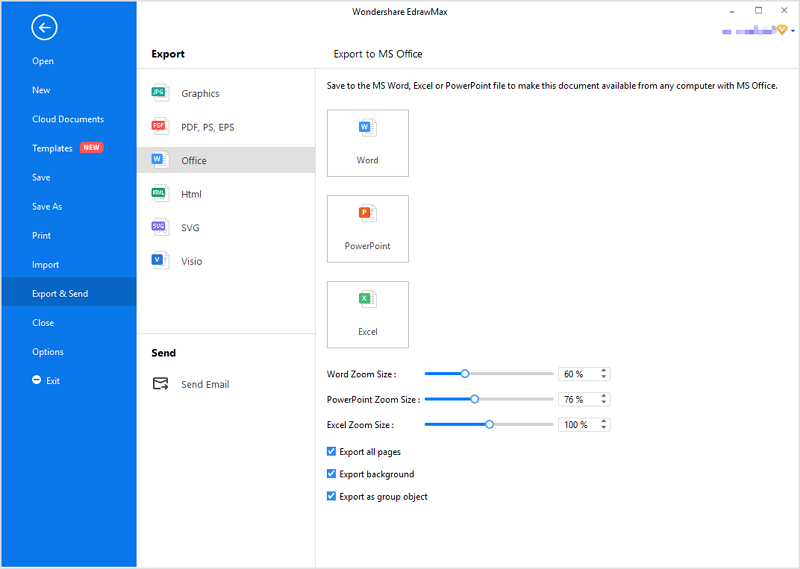This screenshot has width=800, height=569.
Task: Decrease Excel zoom with down spinner arrow
Action: pyautogui.click(x=604, y=428)
